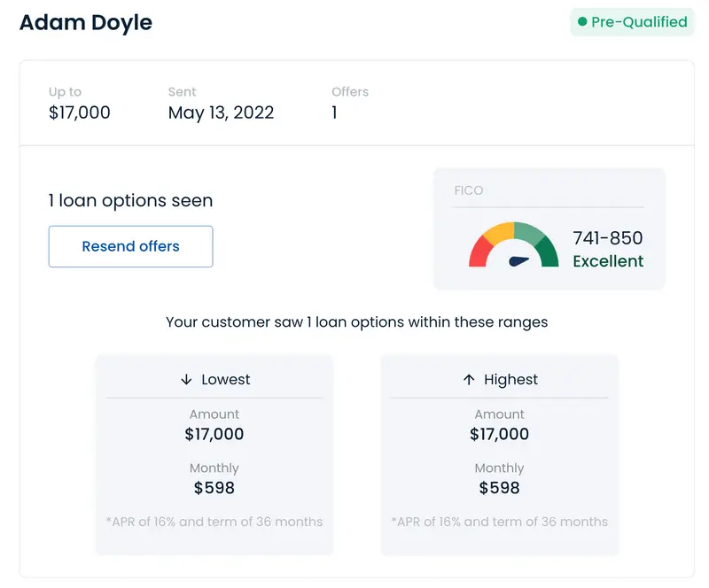Click the $17,000 amount in Highest card
Viewport: 709px width, 588px height.
click(500, 434)
